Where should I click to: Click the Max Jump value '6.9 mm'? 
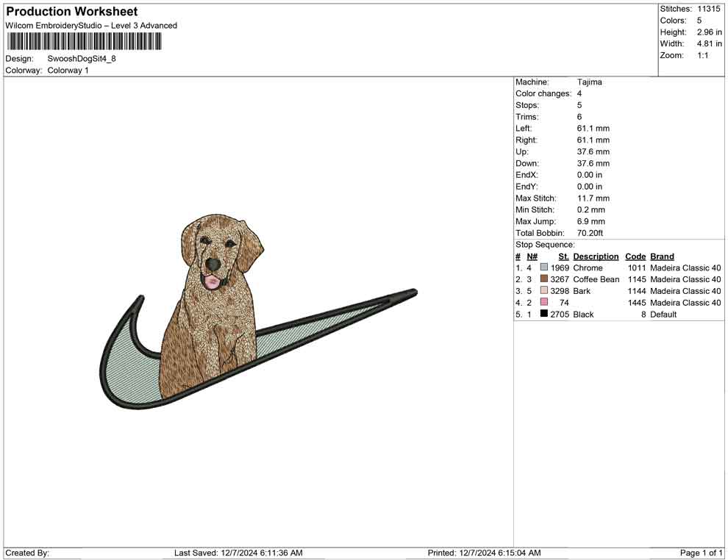591,221
